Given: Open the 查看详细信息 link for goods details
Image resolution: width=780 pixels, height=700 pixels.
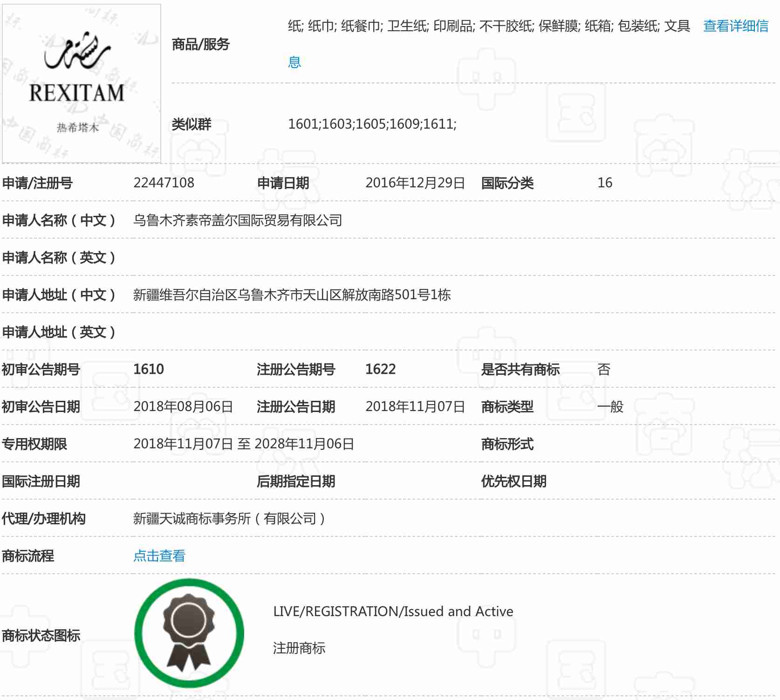Looking at the screenshot, I should pyautogui.click(x=735, y=26).
